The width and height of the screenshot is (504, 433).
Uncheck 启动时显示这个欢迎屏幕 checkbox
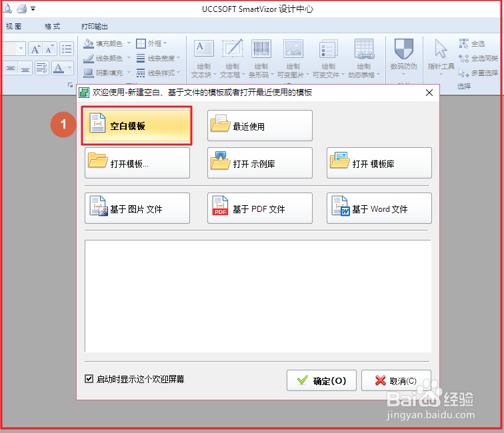89,379
